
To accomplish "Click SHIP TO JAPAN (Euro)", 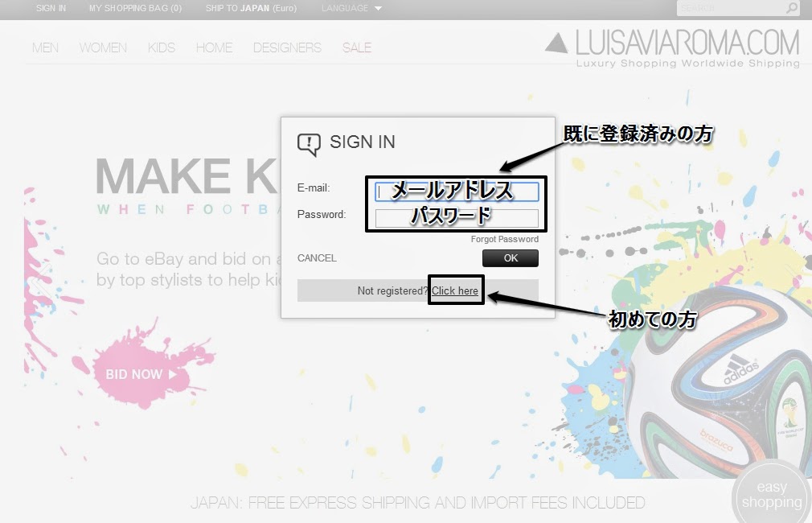I will pyautogui.click(x=251, y=8).
